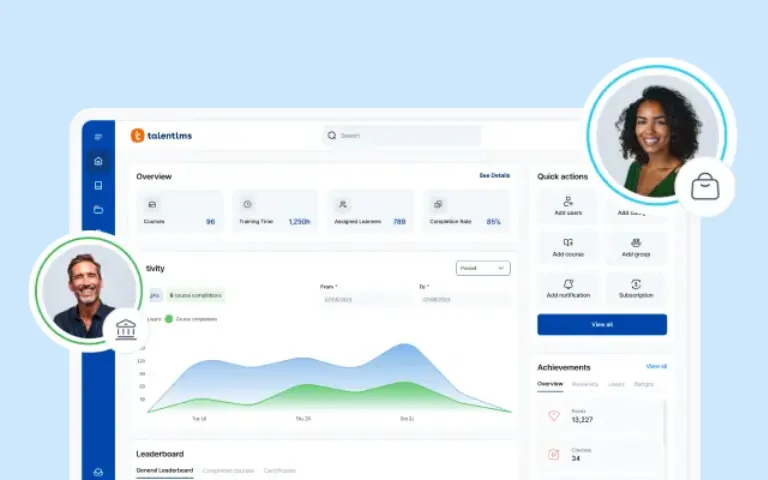Click the Add notification label

tap(568, 295)
